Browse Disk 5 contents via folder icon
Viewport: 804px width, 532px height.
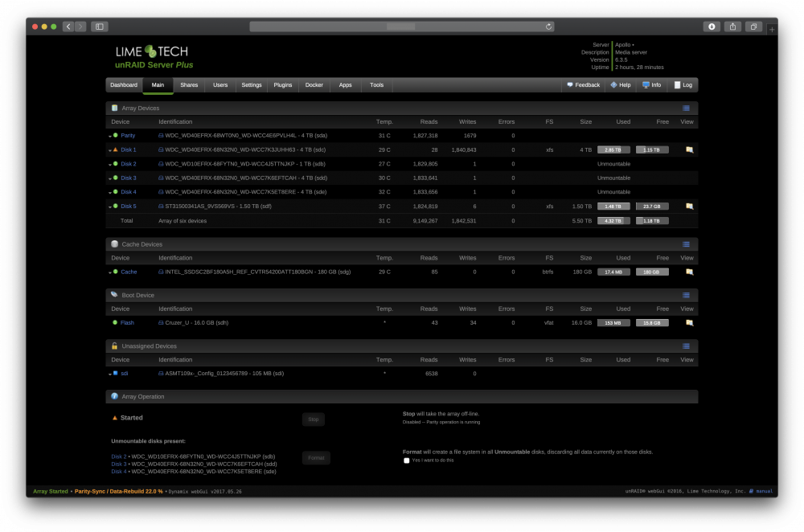[689, 206]
